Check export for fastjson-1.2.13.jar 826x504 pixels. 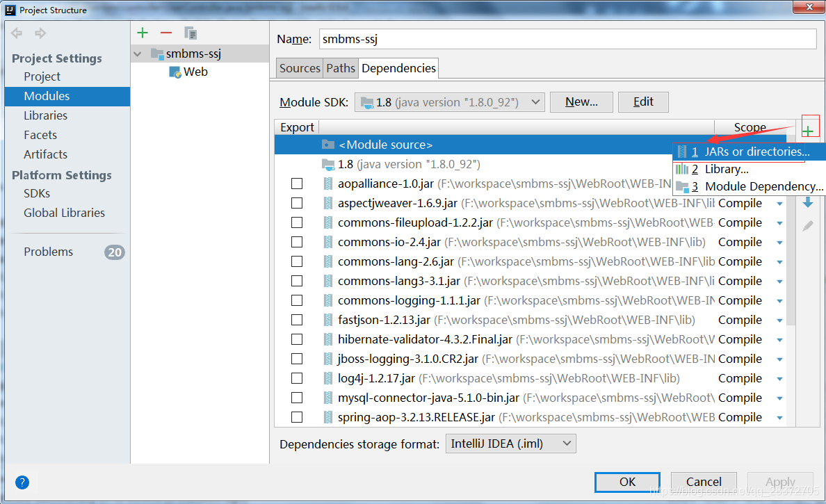tap(297, 320)
